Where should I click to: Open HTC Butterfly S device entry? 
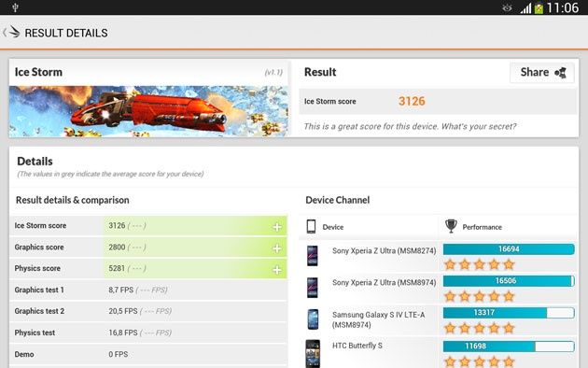click(x=357, y=346)
